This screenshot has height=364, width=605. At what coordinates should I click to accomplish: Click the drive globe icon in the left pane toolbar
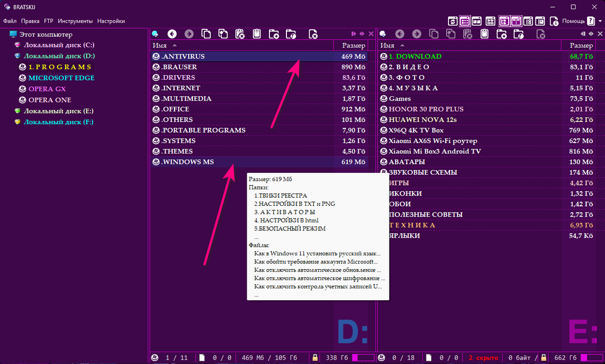tap(155, 34)
